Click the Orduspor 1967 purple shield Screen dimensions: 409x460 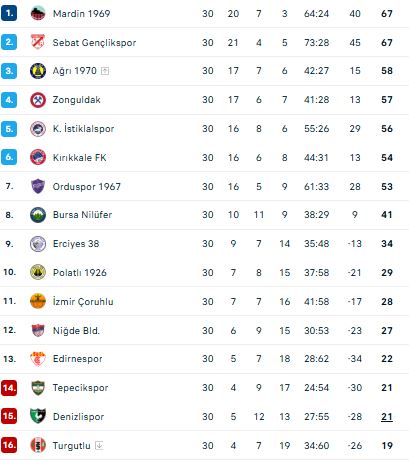pyautogui.click(x=38, y=186)
